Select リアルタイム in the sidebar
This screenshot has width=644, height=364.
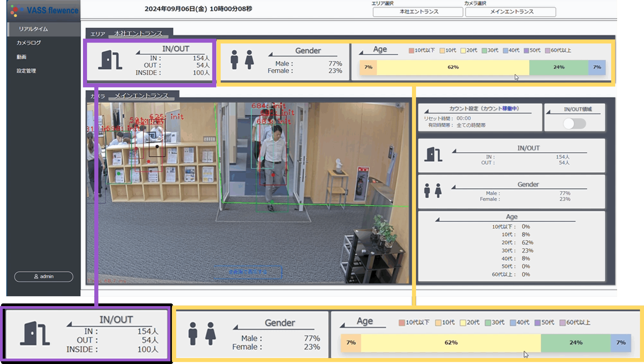[x=33, y=29]
